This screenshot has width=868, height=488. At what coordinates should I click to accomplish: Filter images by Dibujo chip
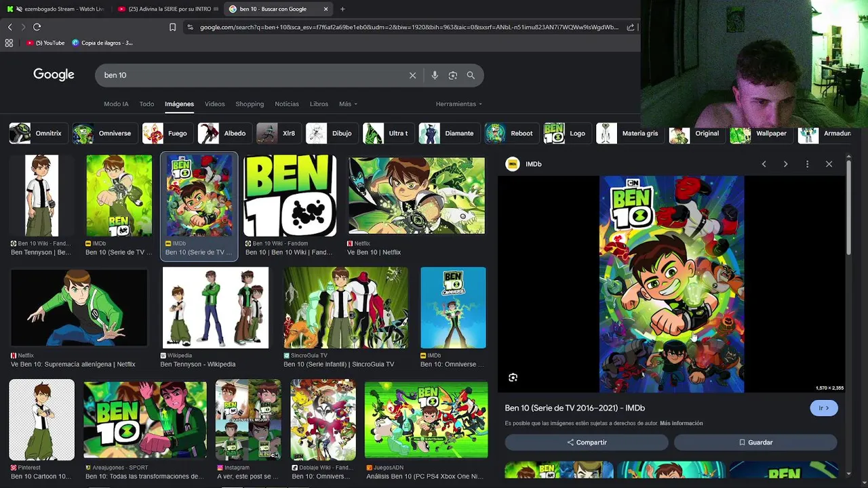tap(332, 134)
